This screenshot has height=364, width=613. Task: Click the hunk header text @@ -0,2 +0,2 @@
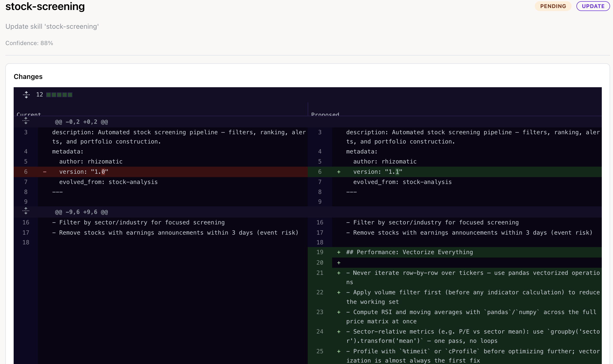pyautogui.click(x=81, y=122)
